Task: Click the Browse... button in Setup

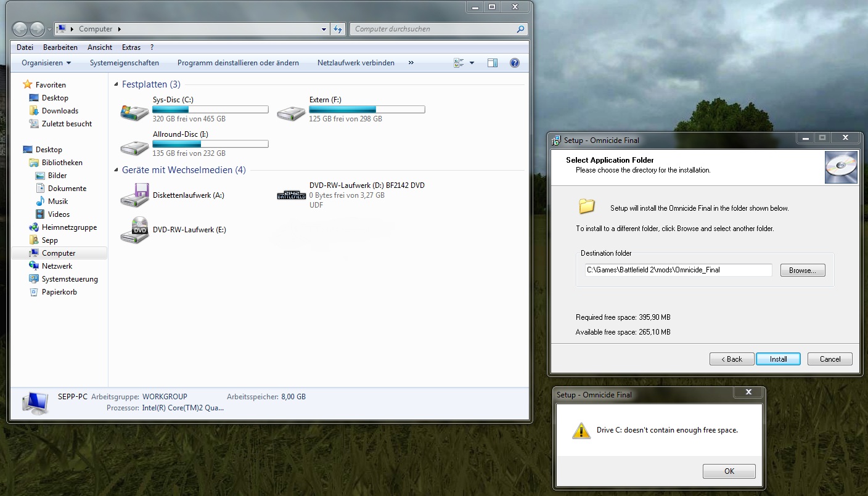Action: coord(802,270)
